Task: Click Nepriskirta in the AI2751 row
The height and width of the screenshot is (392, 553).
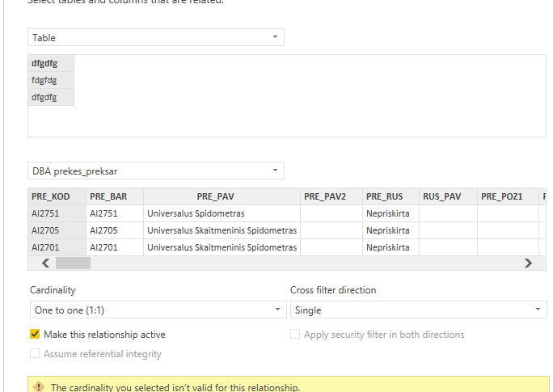Action: tap(390, 213)
